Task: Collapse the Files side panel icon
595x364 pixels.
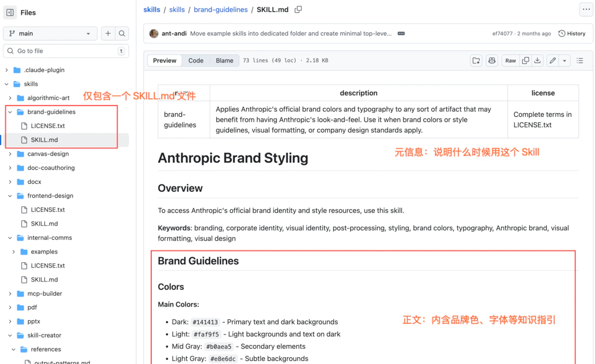Action: (10, 12)
